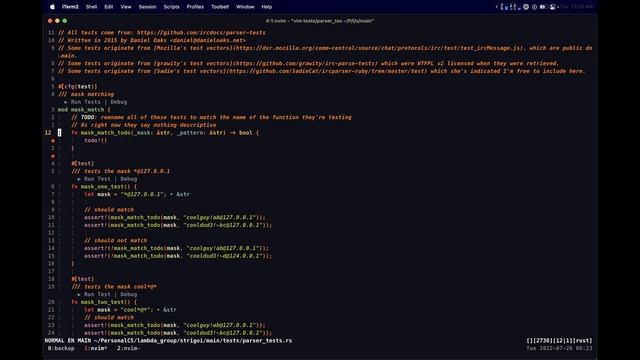The image size is (640, 360).
Task: Open the Shell menu
Action: coord(91,7)
